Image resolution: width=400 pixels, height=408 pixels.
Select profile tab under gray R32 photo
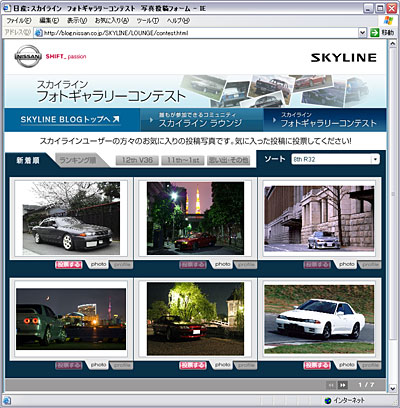coord(122,265)
